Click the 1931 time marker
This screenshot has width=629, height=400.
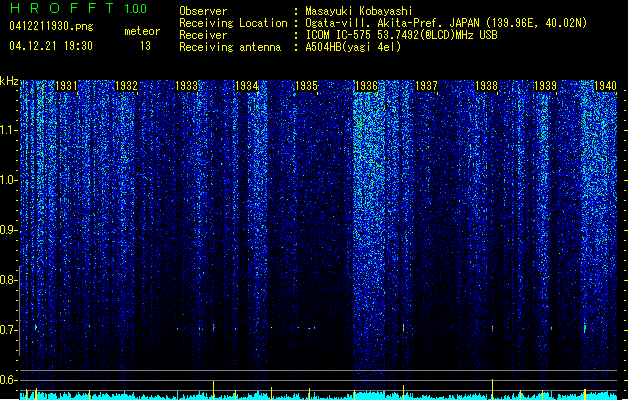point(66,86)
